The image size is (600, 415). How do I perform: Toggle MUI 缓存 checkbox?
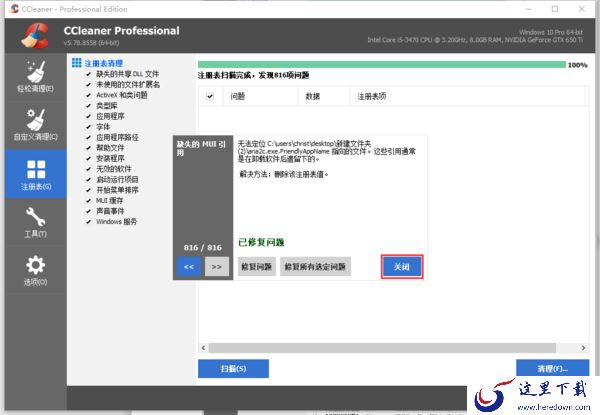(x=88, y=200)
